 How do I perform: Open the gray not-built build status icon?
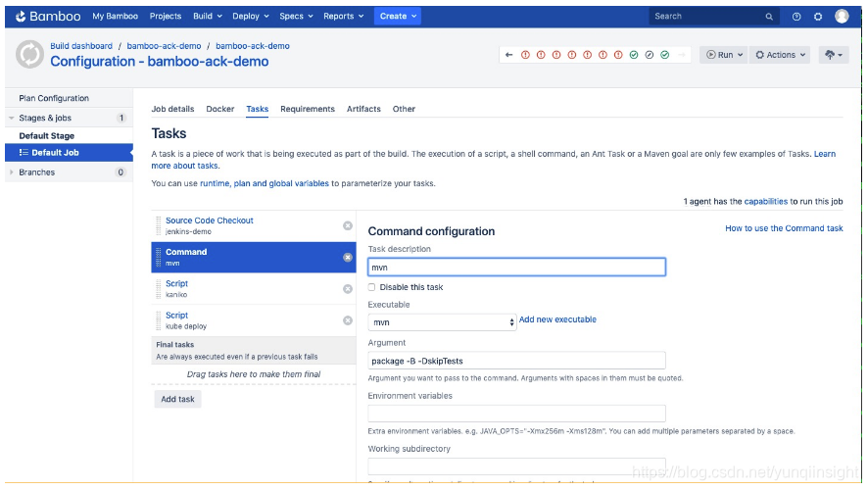(x=650, y=55)
